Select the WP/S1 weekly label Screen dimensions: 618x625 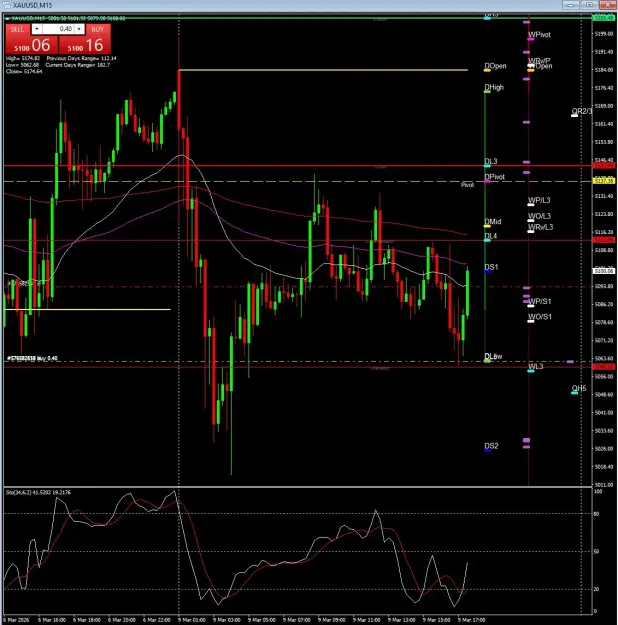tap(539, 301)
